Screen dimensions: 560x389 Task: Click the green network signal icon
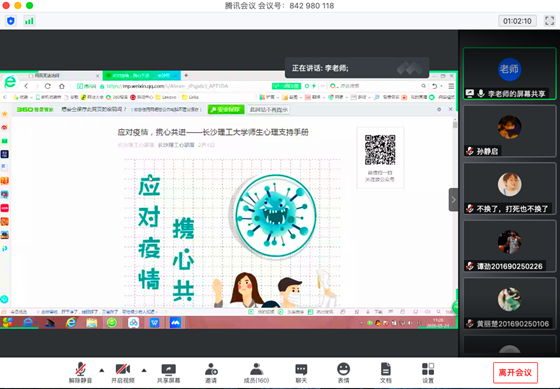point(29,21)
